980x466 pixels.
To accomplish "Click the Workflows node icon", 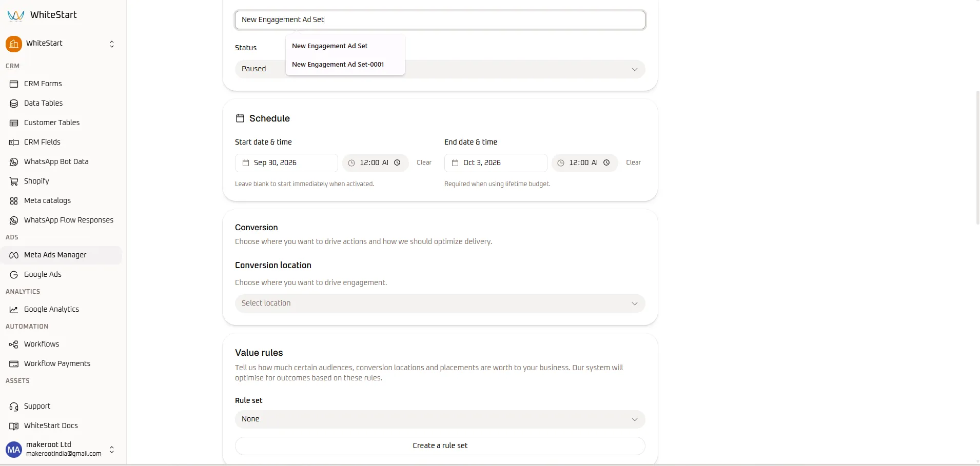I will (14, 344).
